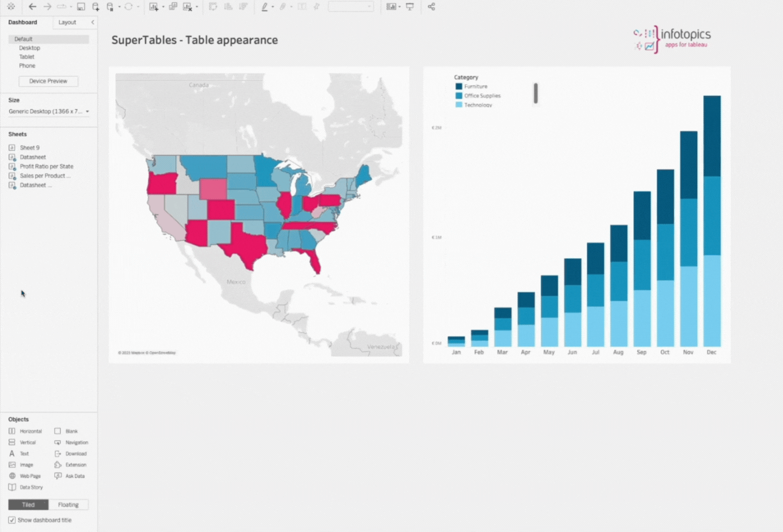Viewport: 783px width, 532px height.
Task: Select the Download object
Action: (70, 454)
